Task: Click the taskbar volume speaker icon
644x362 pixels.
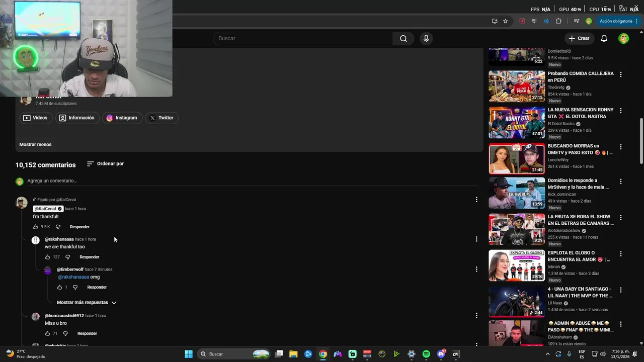Action: [603, 354]
